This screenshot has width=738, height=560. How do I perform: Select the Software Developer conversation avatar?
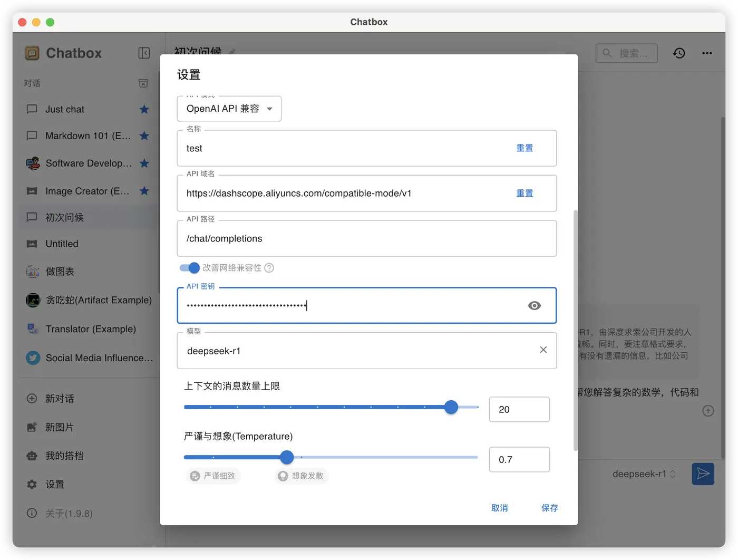[33, 163]
